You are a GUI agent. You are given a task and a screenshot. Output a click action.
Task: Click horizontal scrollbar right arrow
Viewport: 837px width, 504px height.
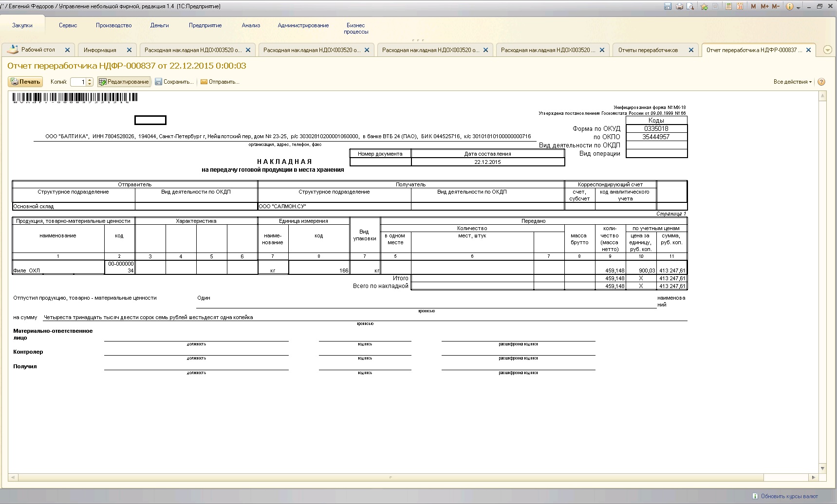tap(813, 478)
